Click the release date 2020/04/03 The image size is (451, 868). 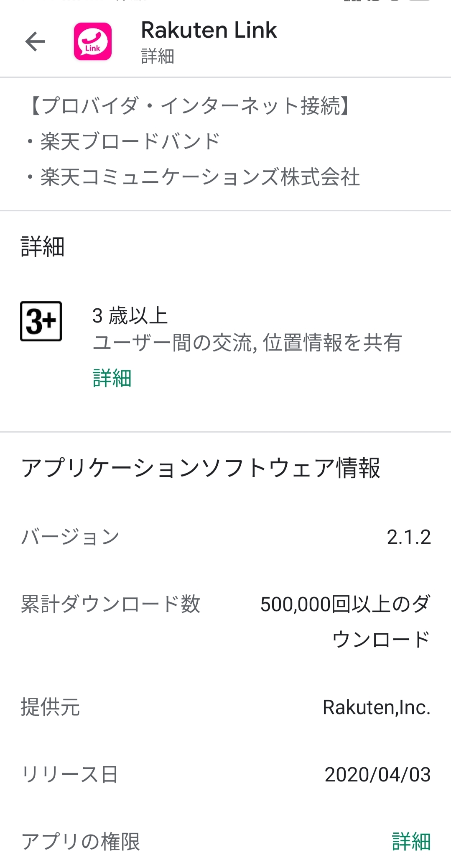click(x=377, y=775)
